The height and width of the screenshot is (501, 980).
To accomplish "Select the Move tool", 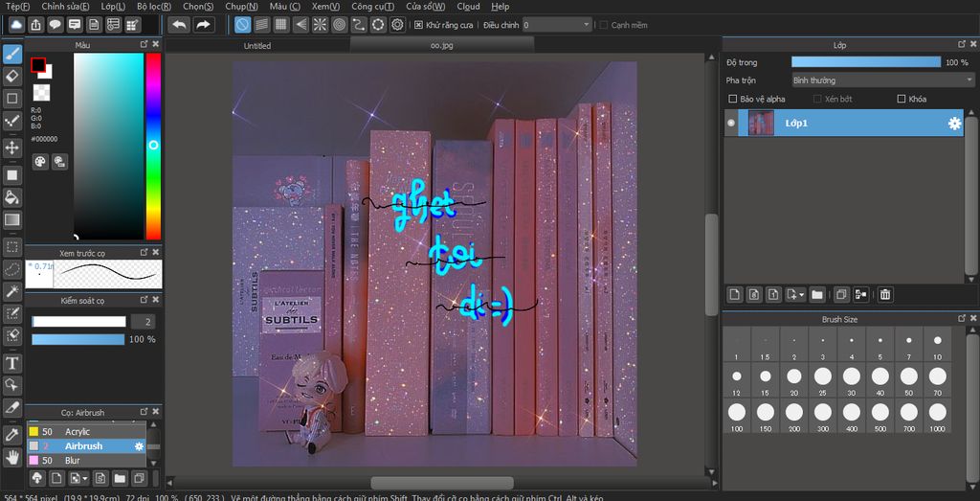I will tap(11, 148).
